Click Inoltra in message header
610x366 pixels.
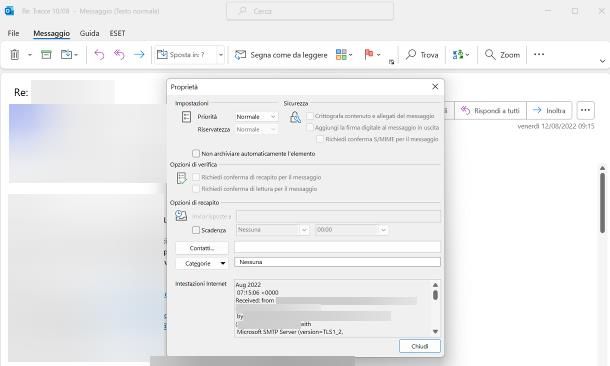(549, 111)
